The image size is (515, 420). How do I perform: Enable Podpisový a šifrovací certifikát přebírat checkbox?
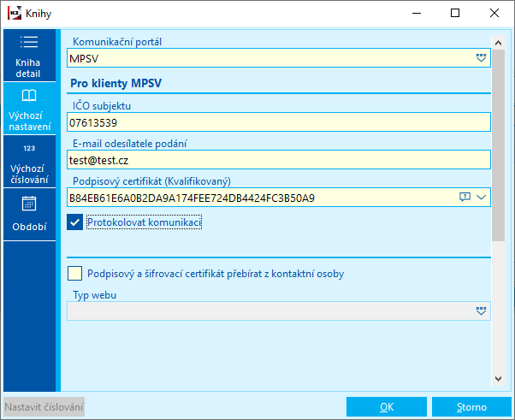[75, 273]
